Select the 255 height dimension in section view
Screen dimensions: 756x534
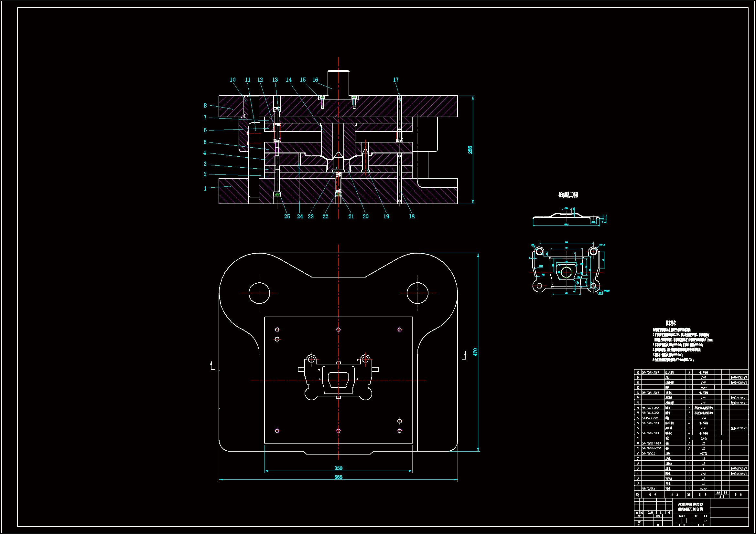pos(470,150)
